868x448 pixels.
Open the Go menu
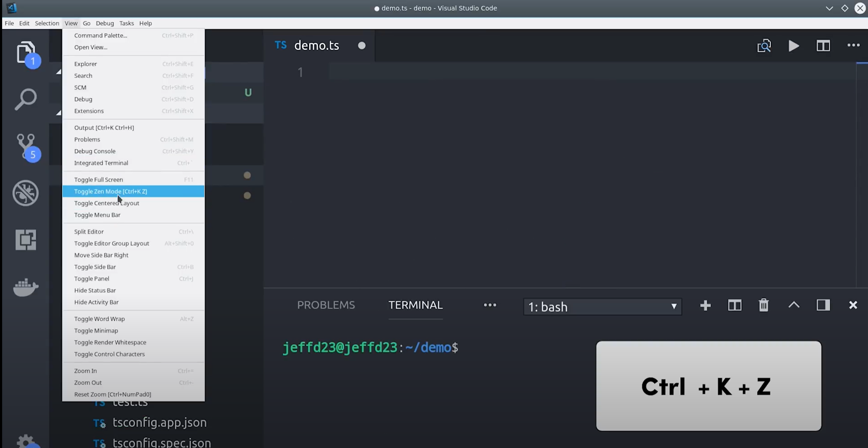[x=87, y=23]
